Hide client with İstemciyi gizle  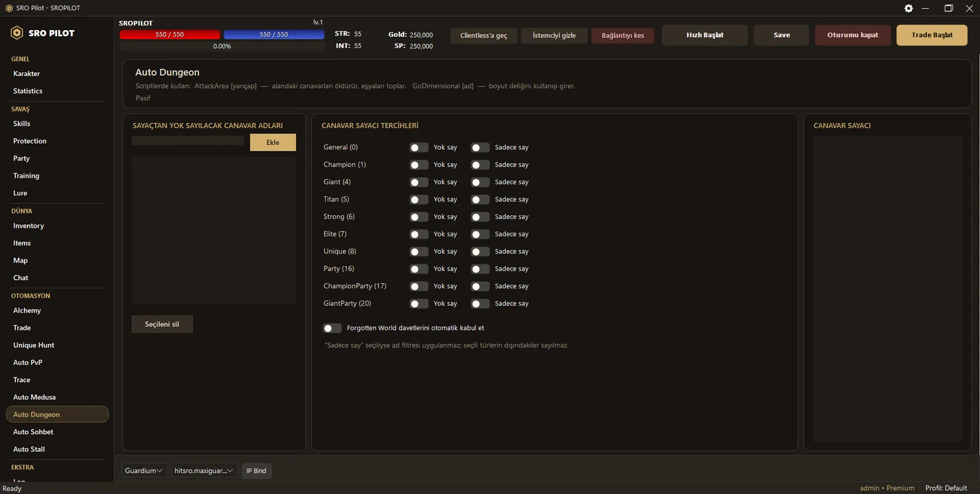pos(554,36)
